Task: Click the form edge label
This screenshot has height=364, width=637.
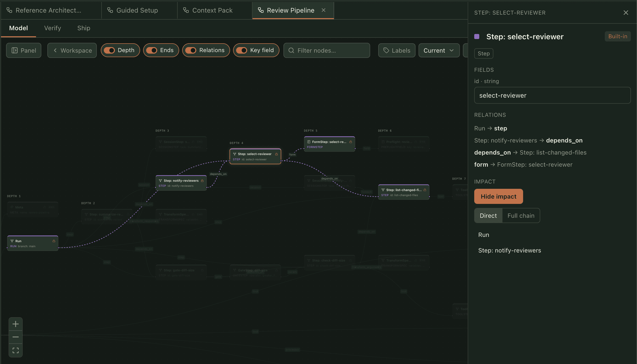Action: (292, 155)
